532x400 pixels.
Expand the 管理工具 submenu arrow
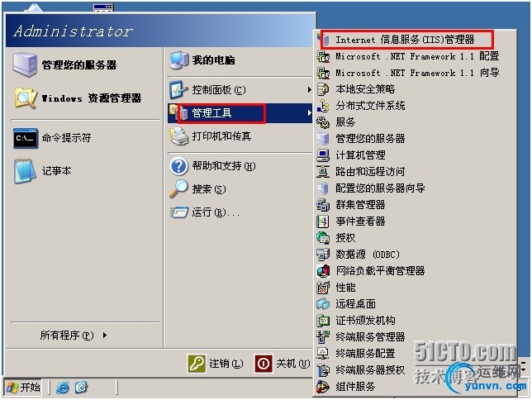tap(309, 112)
